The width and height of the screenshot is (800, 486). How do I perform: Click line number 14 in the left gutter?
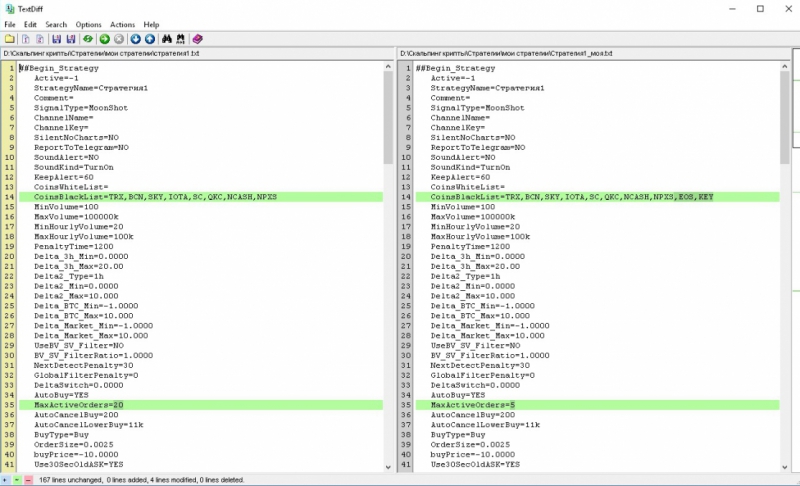[x=10, y=197]
